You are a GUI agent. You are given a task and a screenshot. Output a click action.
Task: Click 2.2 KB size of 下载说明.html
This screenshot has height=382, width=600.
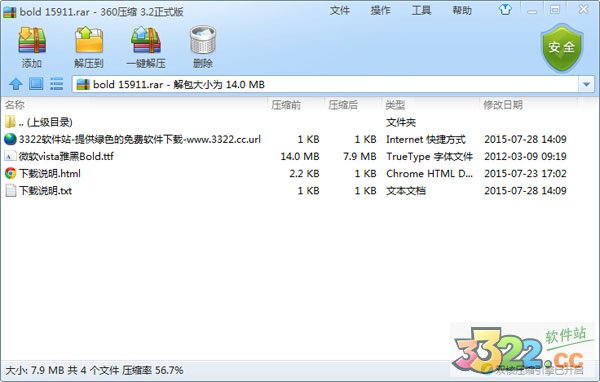pyautogui.click(x=304, y=174)
